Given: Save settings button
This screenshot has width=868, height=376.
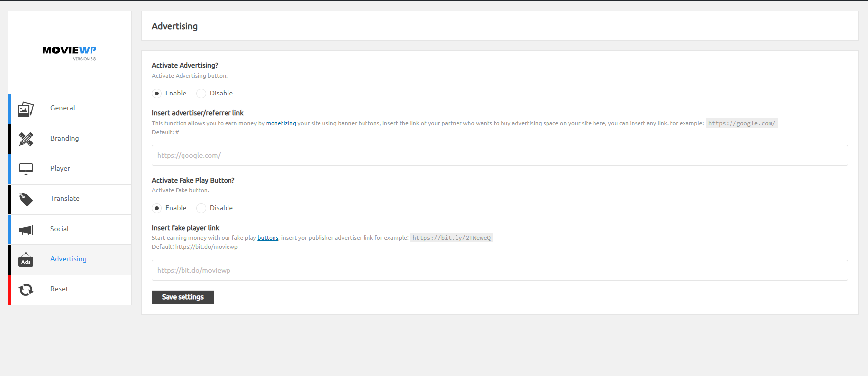Looking at the screenshot, I should pos(183,297).
